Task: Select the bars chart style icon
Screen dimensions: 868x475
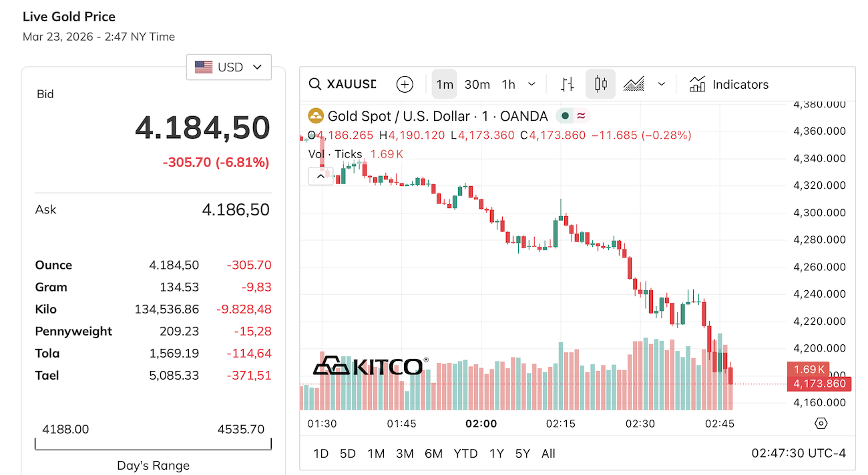Action: click(568, 85)
